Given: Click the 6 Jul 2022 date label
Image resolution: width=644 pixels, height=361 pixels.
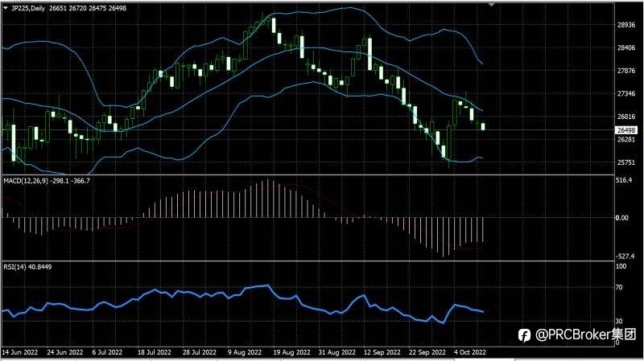Looking at the screenshot, I should 107,352.
